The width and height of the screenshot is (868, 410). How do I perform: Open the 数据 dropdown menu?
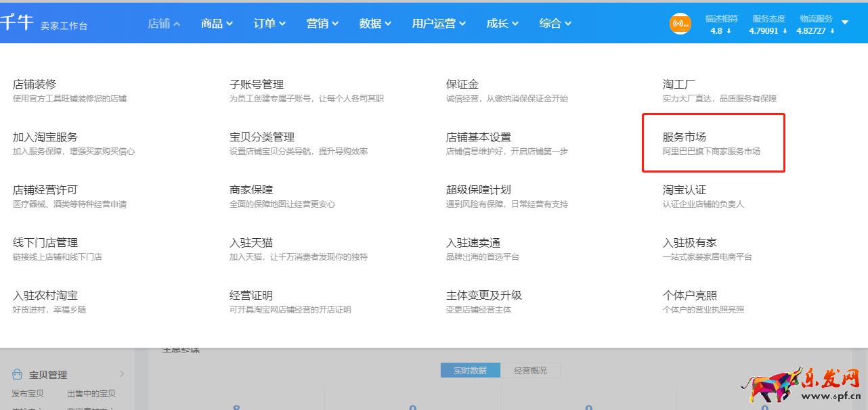[x=376, y=24]
